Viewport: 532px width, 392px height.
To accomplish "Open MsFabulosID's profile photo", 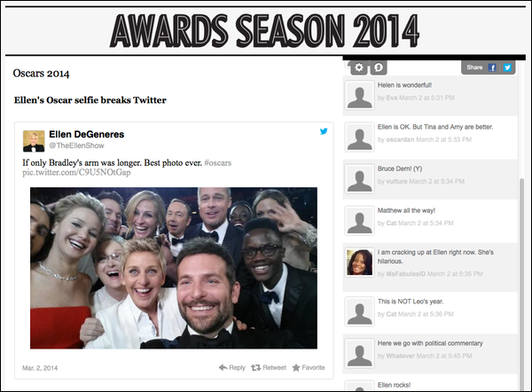I will point(360,263).
